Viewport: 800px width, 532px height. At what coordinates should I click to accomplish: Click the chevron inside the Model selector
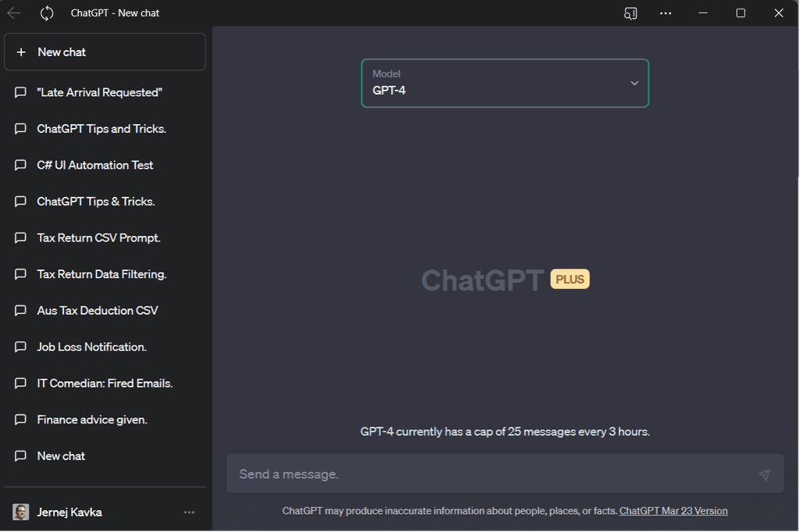click(634, 83)
